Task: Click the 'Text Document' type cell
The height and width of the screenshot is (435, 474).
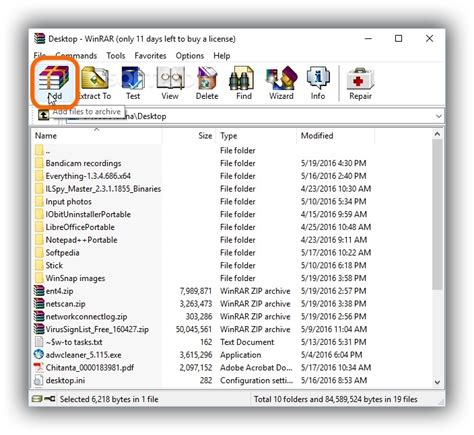Action: click(247, 342)
